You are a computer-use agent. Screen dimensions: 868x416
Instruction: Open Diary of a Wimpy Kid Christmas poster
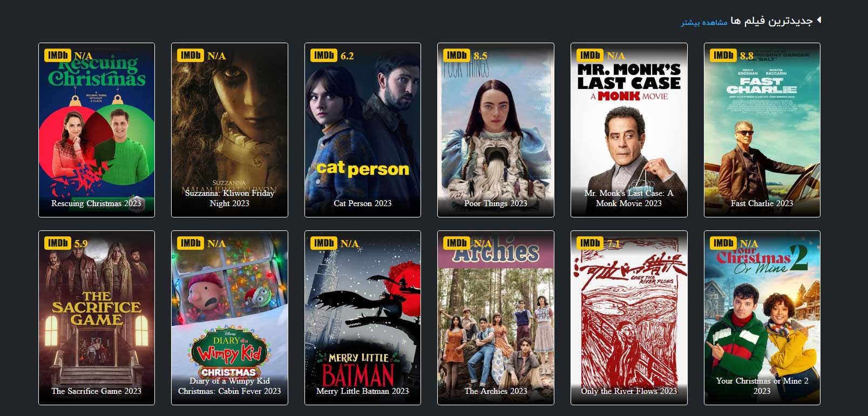pos(229,318)
